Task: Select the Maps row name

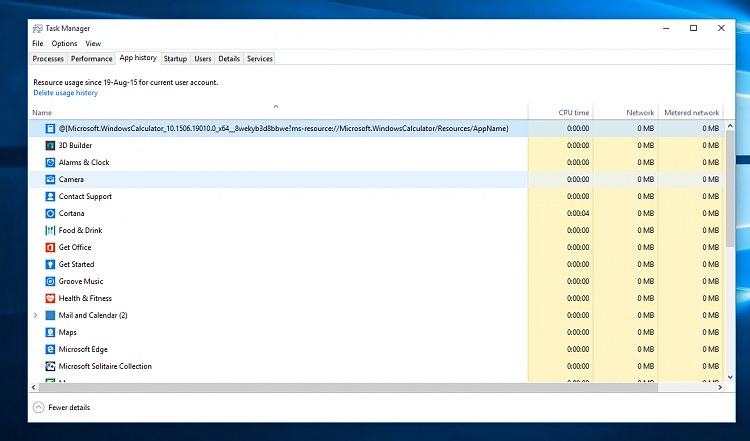Action: [67, 332]
